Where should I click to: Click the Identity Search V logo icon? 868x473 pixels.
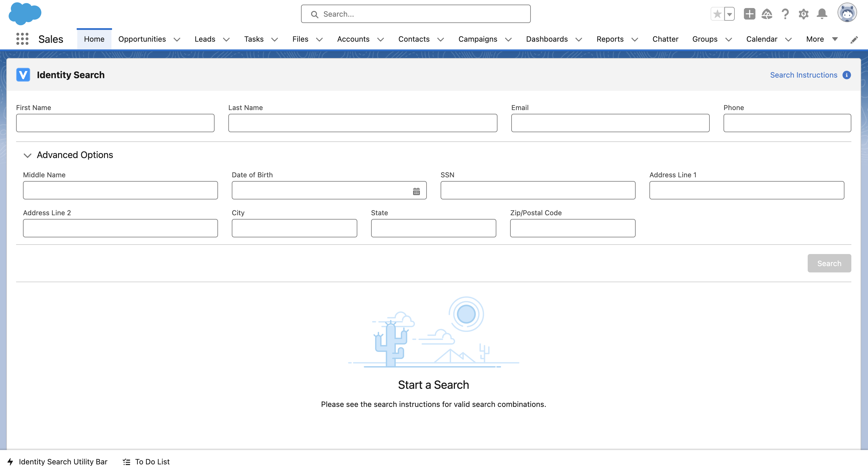pos(23,75)
